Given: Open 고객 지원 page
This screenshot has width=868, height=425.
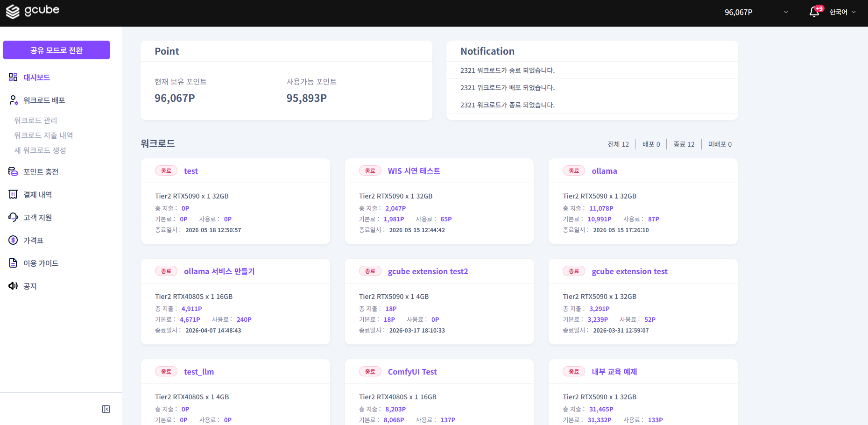Looking at the screenshot, I should click(x=38, y=217).
